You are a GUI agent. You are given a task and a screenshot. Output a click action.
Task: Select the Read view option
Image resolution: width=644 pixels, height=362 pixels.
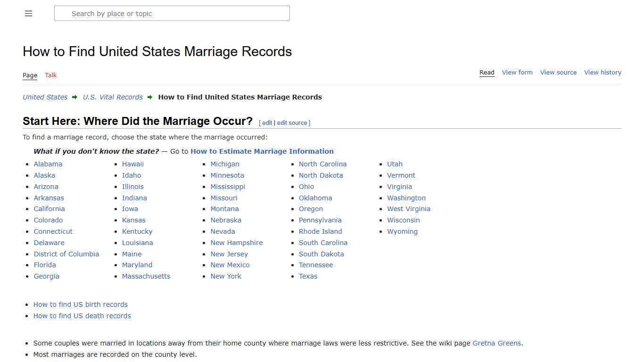pyautogui.click(x=487, y=72)
